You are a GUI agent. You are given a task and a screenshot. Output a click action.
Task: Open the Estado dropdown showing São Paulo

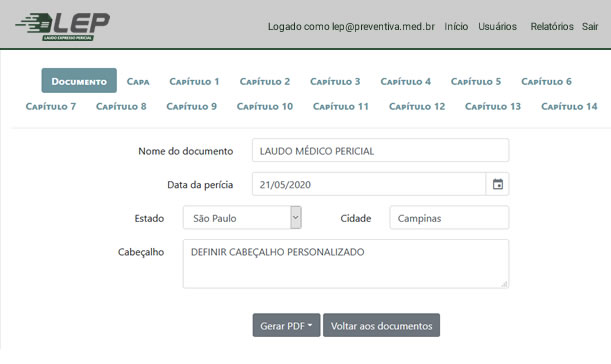click(x=242, y=217)
